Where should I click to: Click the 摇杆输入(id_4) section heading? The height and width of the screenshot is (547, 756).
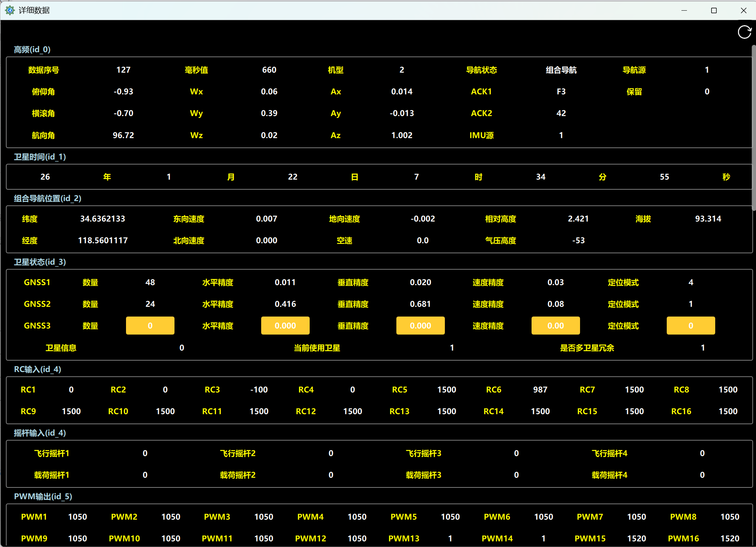[40, 433]
